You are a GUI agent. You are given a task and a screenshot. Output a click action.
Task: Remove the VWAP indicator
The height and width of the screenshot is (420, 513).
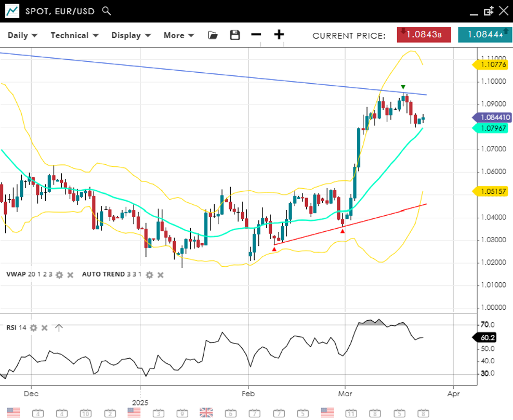(x=70, y=274)
